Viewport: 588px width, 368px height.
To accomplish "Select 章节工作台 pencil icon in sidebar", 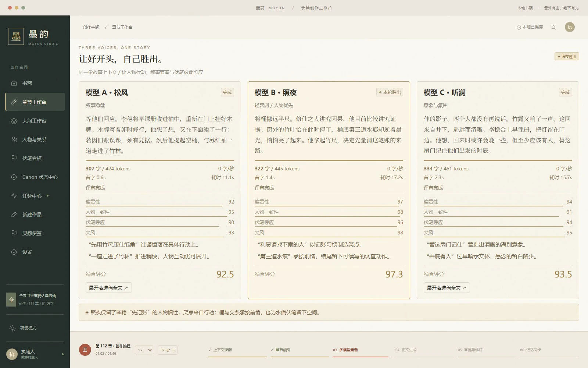I will tap(14, 102).
